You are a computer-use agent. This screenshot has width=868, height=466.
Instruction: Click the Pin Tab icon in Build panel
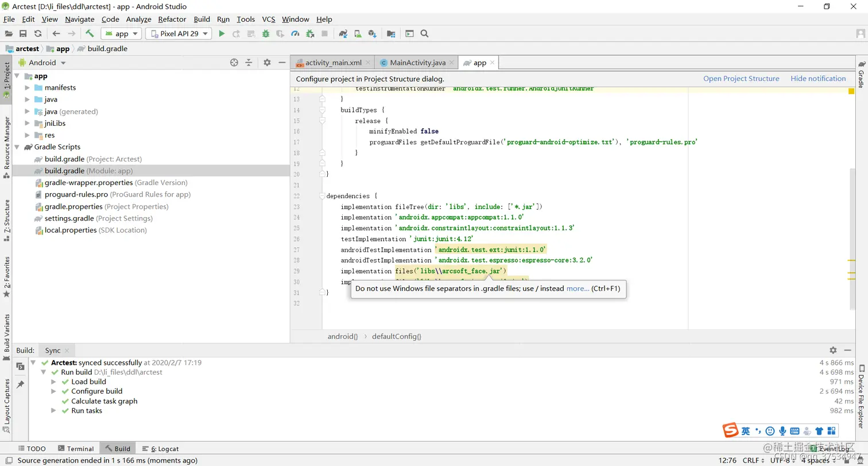coord(20,384)
